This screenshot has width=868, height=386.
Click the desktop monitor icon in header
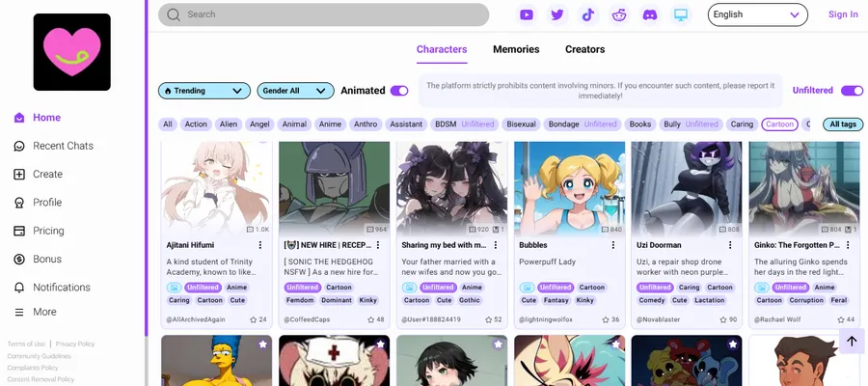tap(680, 14)
